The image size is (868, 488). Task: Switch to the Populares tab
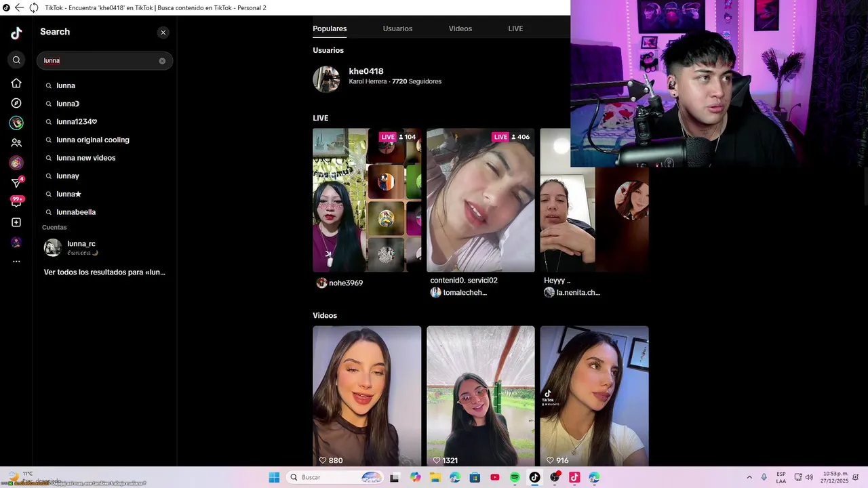(x=330, y=28)
